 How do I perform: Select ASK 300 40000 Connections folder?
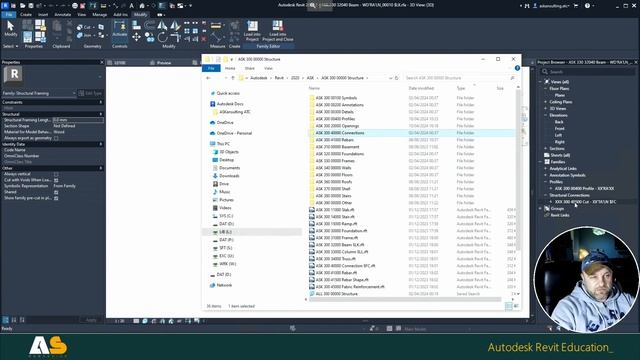coord(411,133)
